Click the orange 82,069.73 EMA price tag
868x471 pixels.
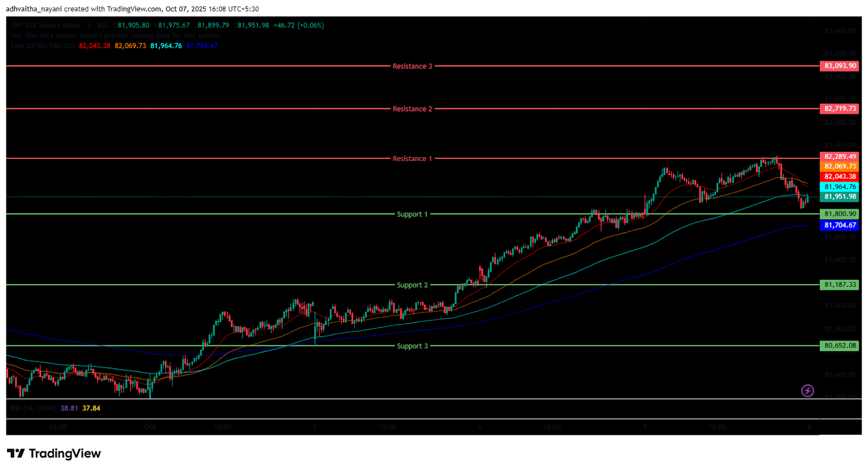[x=840, y=166]
